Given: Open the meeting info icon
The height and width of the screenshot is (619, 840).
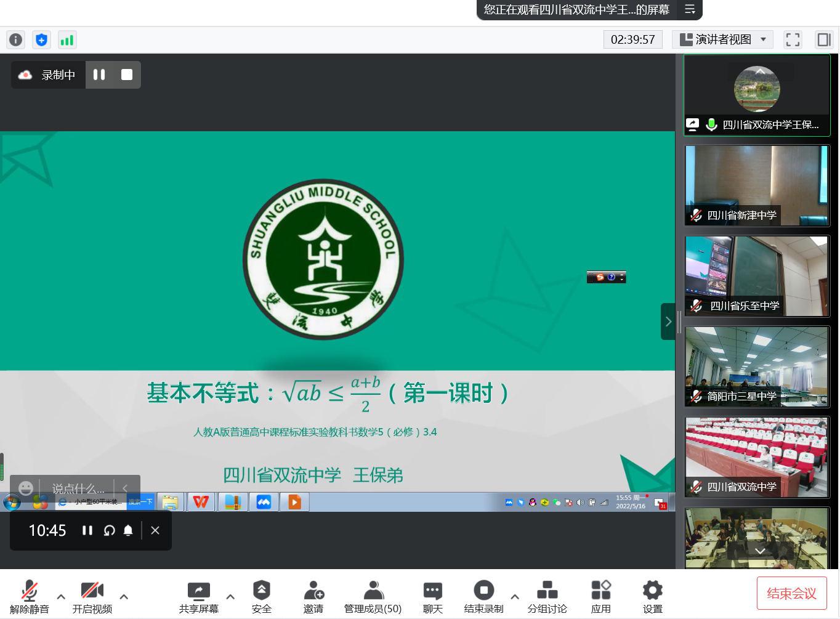Looking at the screenshot, I should pos(15,40).
